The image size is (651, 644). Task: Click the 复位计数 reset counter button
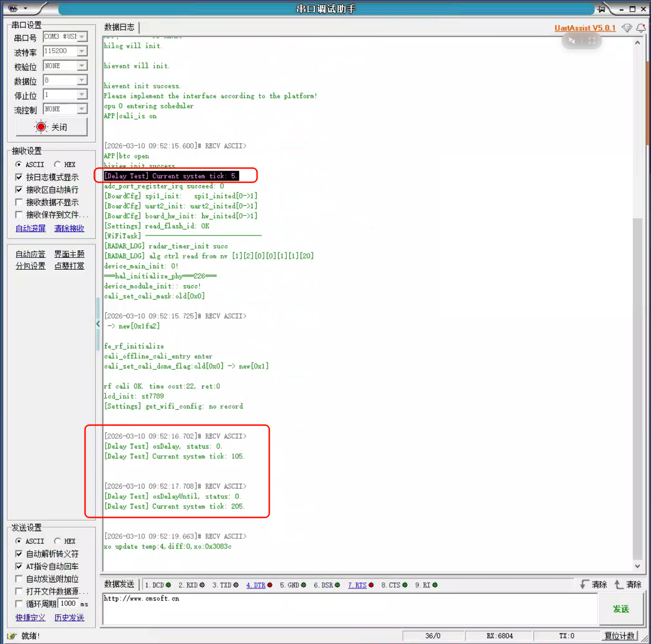619,636
